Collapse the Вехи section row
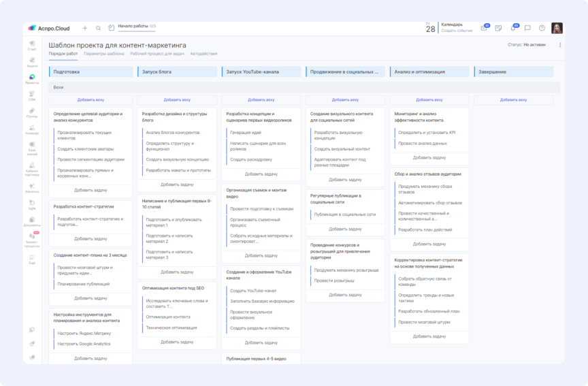 click(304, 87)
